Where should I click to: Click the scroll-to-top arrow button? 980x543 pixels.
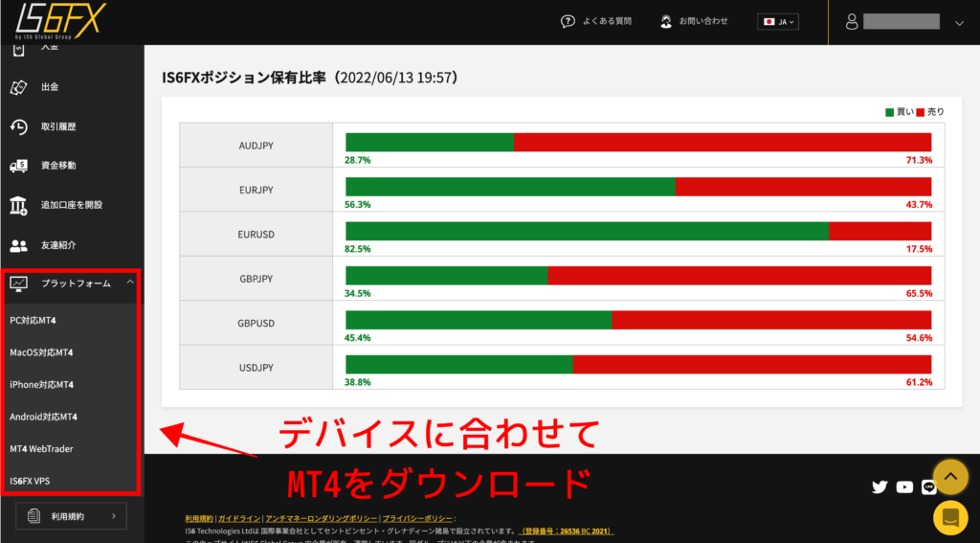point(950,477)
